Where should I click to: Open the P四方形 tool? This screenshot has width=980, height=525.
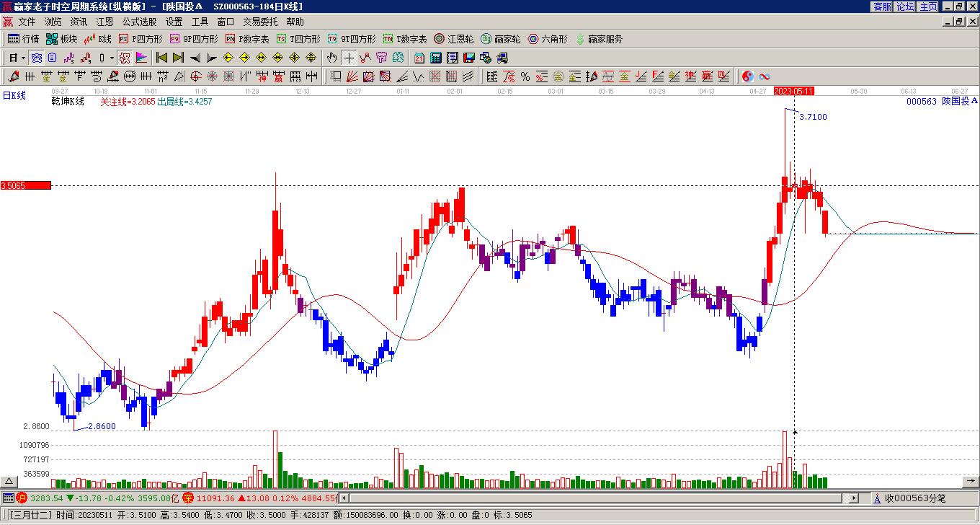[141, 39]
